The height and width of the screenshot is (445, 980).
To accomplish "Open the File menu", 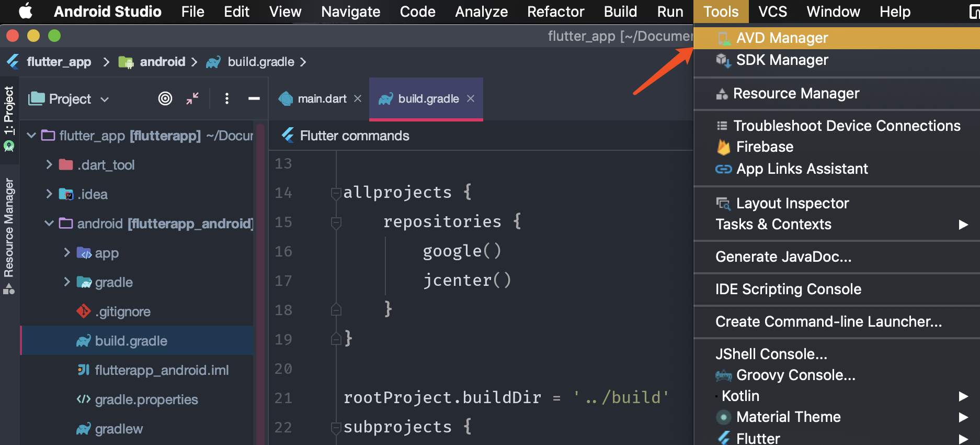I will point(192,12).
